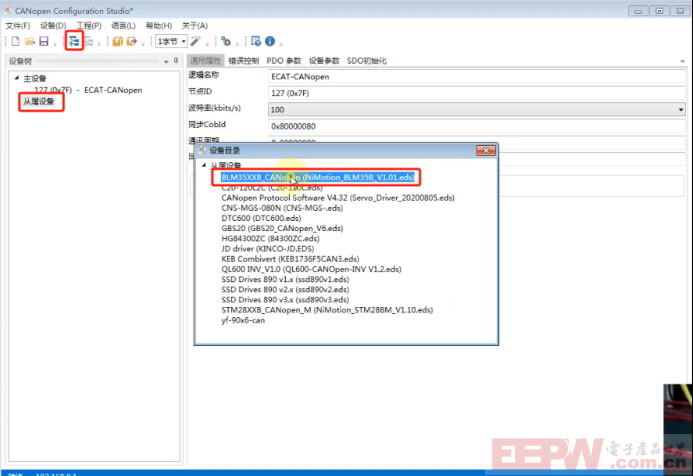
Task: Select CANopen Protocol Software V4.32 entry
Action: (x=338, y=198)
